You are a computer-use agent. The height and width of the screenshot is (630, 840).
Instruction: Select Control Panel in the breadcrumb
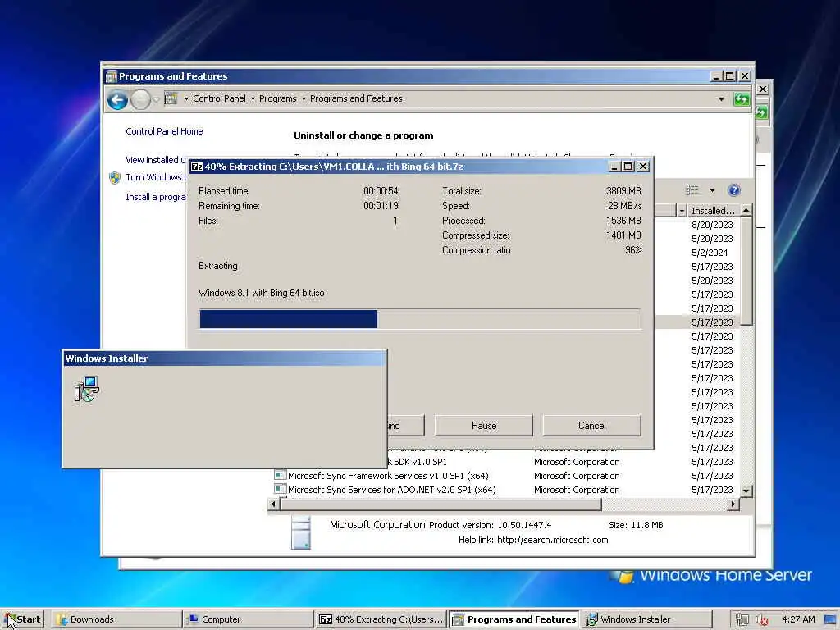pyautogui.click(x=219, y=98)
